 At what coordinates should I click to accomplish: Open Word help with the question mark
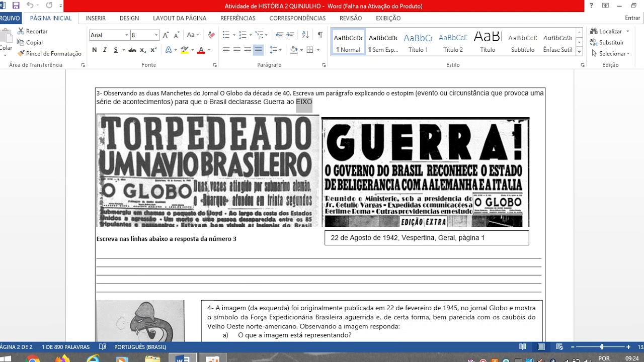pos(591,6)
